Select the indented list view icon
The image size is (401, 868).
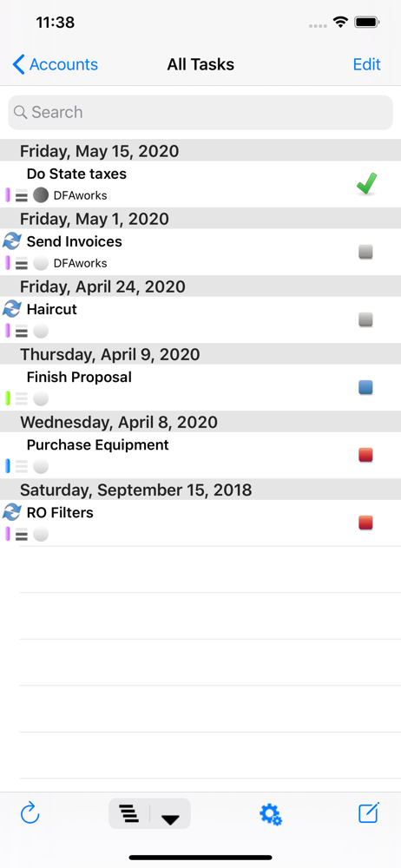pyautogui.click(x=129, y=814)
